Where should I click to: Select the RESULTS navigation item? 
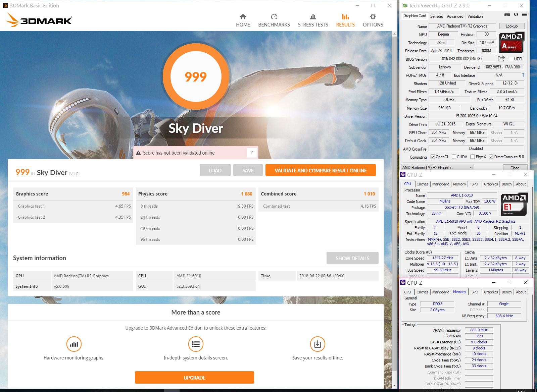345,20
